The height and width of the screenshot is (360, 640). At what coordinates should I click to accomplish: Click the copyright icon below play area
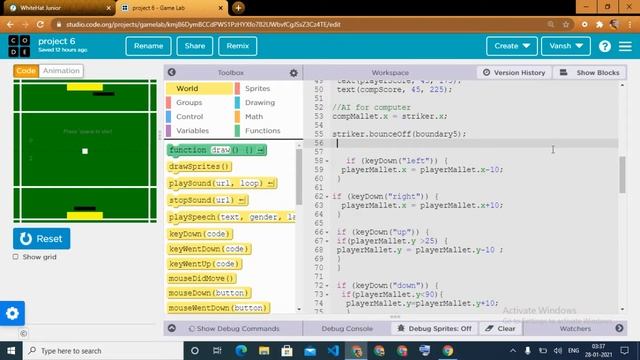pos(24,333)
